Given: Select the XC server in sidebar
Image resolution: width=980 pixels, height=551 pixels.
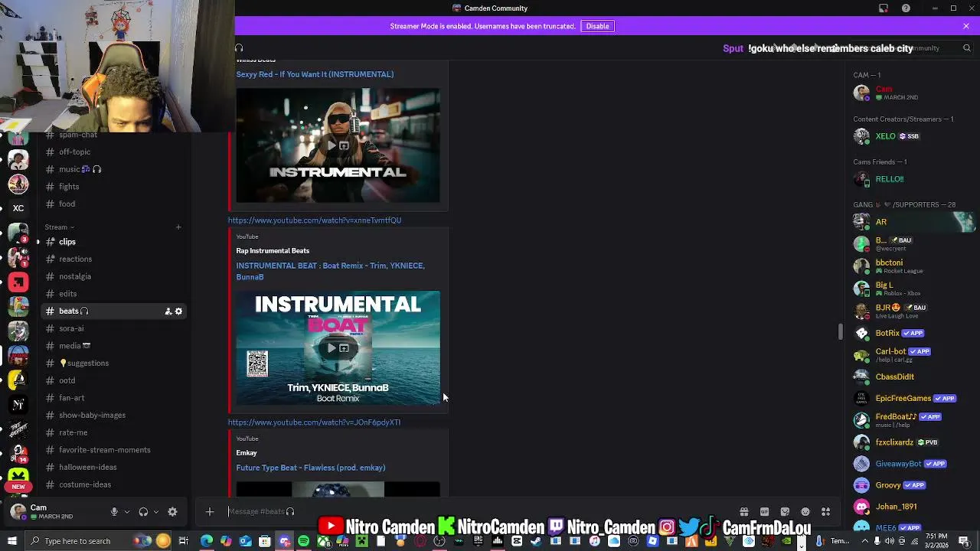Looking at the screenshot, I should point(18,208).
